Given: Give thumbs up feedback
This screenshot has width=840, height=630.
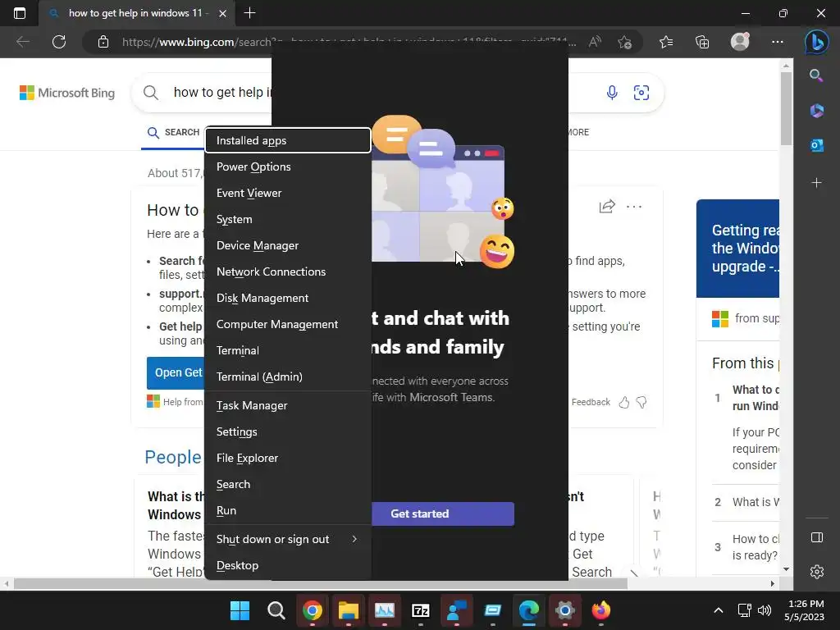Looking at the screenshot, I should tap(623, 402).
